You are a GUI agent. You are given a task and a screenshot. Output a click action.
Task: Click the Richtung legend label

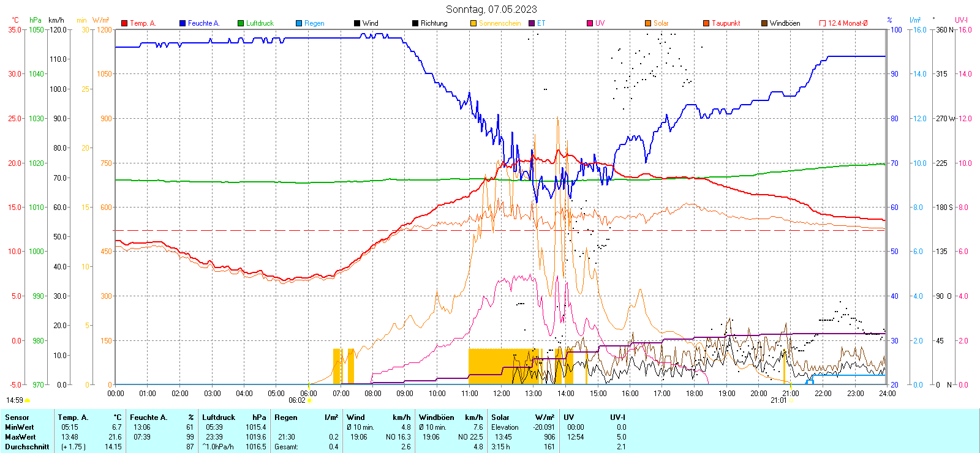(434, 23)
